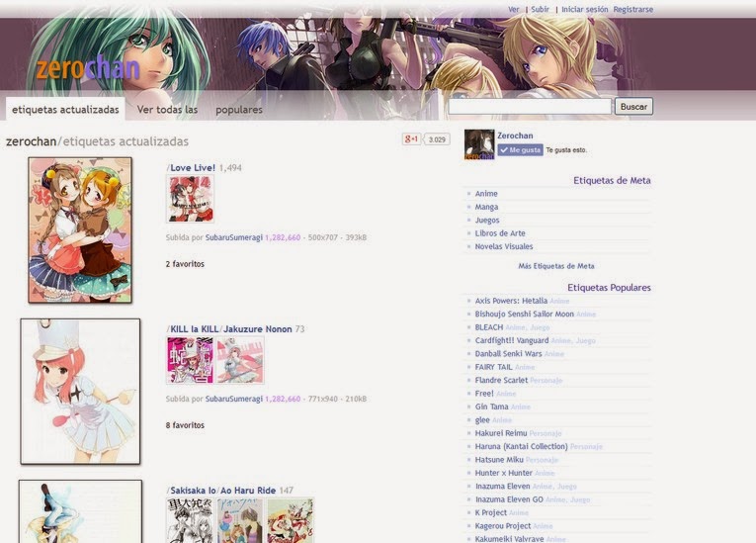Open the Hunter x Hunter tag
The height and width of the screenshot is (543, 756).
(503, 473)
